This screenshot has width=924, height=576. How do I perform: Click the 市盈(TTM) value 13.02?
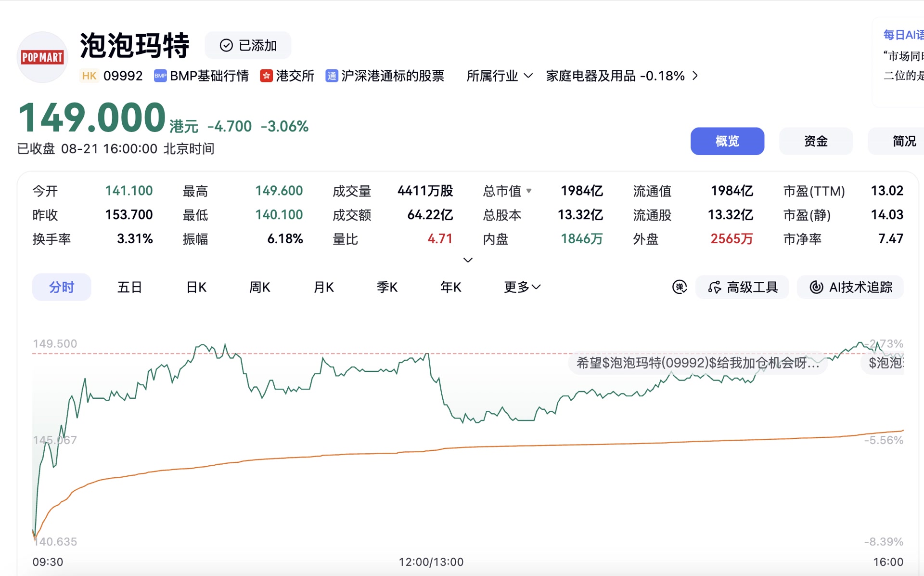click(x=887, y=191)
